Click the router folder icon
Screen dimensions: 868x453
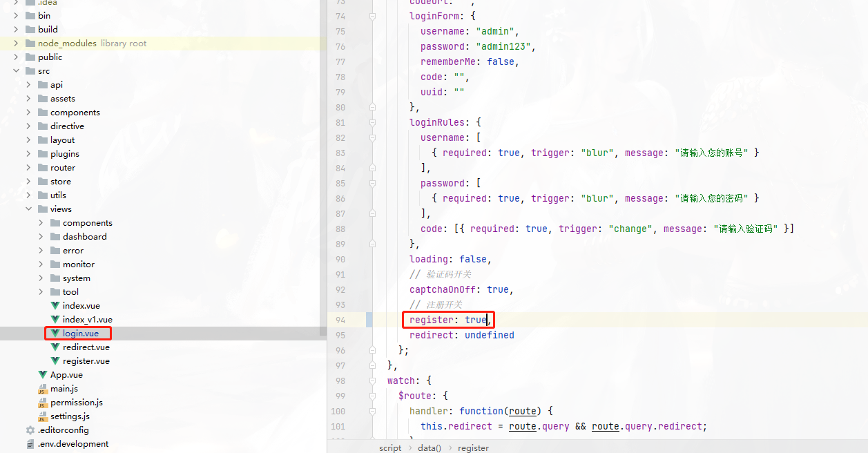(43, 168)
